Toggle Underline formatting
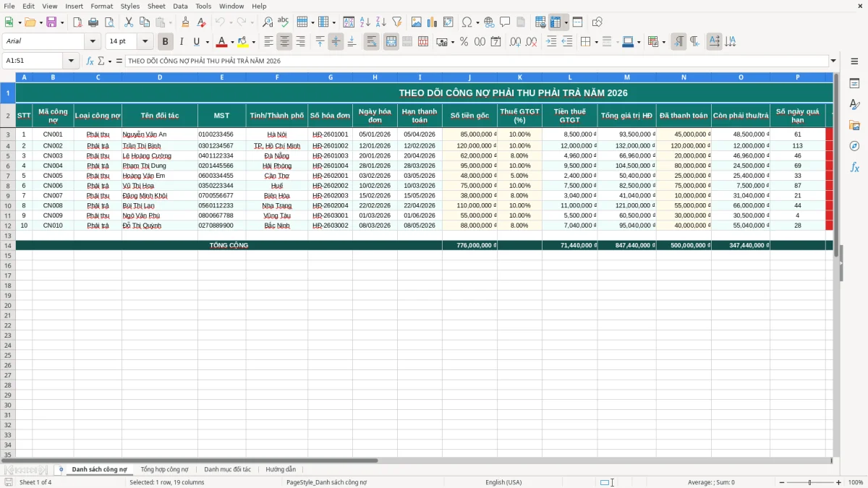Viewport: 868px width, 488px height. click(x=196, y=42)
